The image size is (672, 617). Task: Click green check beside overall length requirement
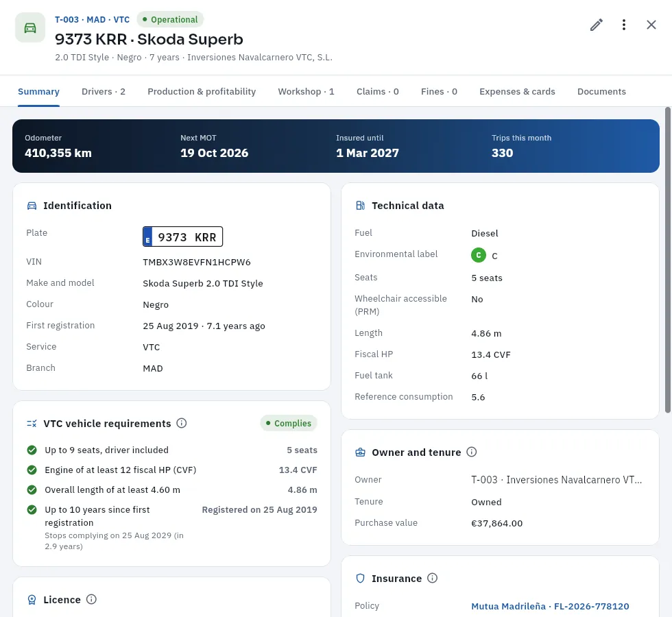pyautogui.click(x=32, y=489)
